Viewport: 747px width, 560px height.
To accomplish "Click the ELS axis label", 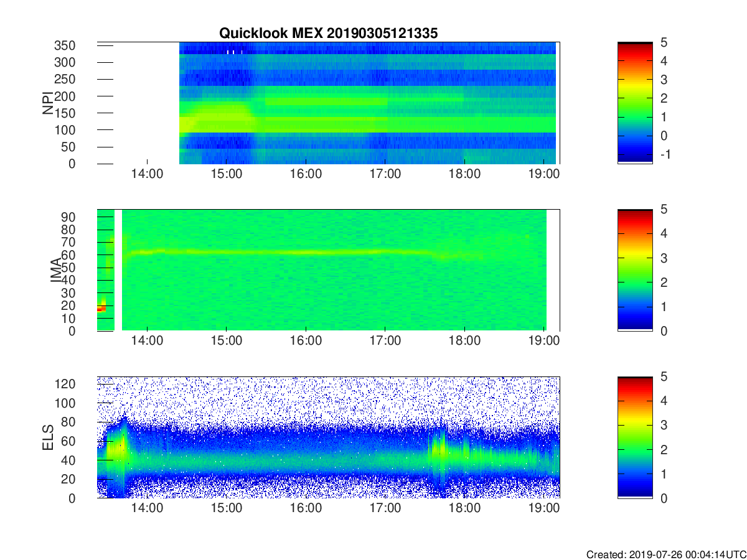I will [x=47, y=437].
